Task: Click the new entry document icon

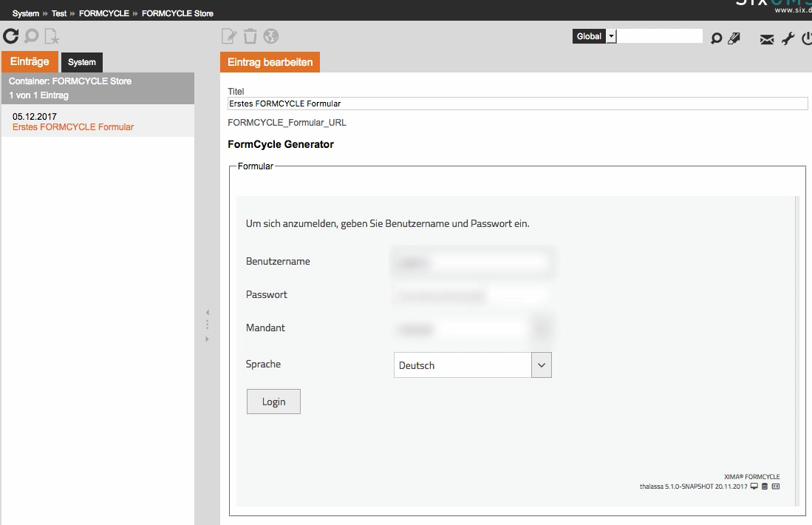Action: coord(51,35)
